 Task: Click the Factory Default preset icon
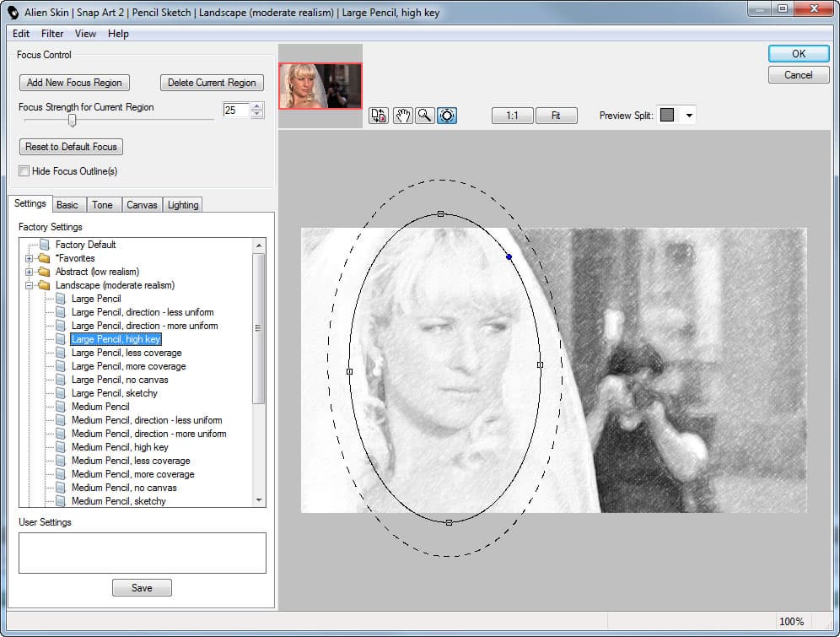click(45, 245)
